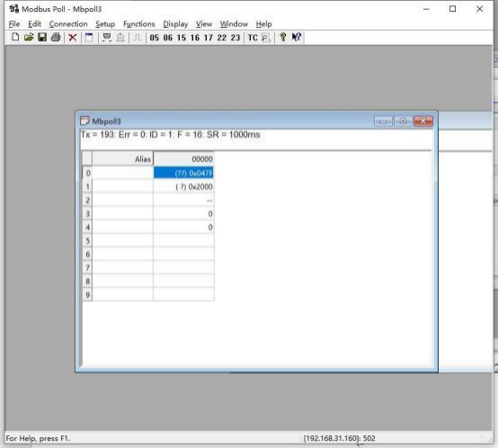Activate the context help arrow icon
Screen dimensions: 498x448
click(297, 37)
